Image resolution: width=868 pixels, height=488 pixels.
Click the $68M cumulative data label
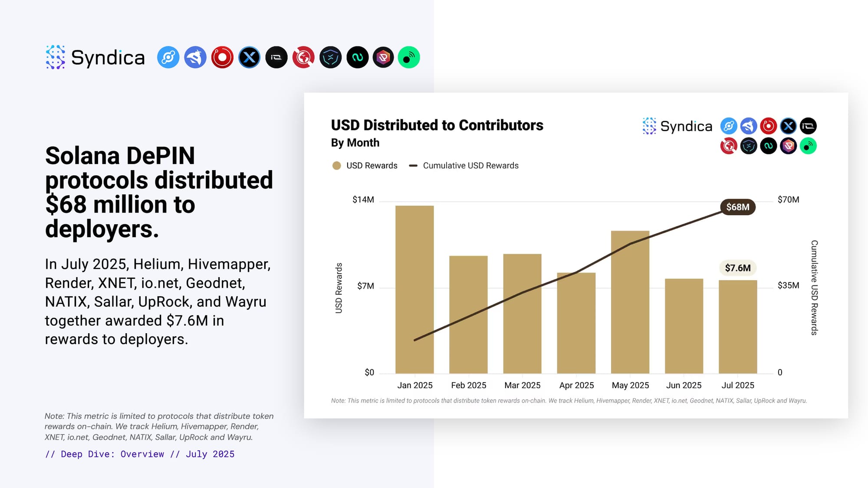[x=737, y=207]
